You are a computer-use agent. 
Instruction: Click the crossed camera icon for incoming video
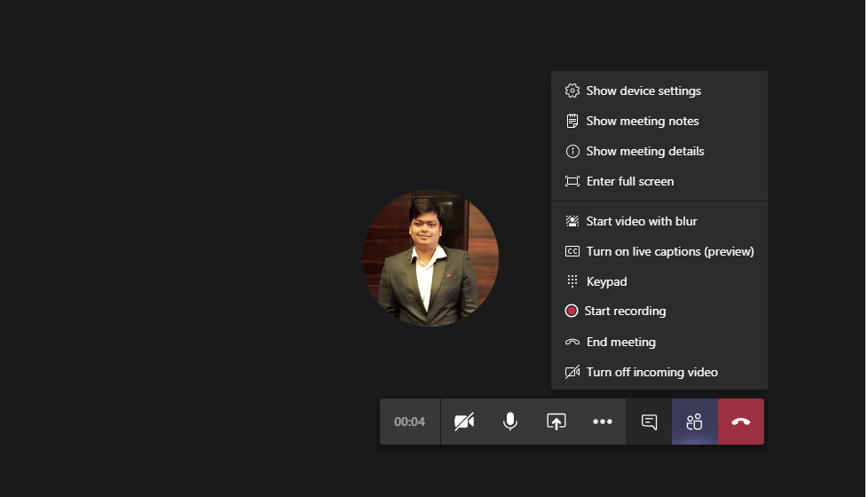click(572, 372)
